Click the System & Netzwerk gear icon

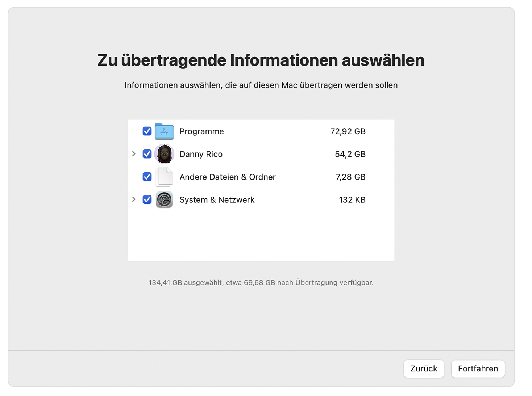(164, 199)
